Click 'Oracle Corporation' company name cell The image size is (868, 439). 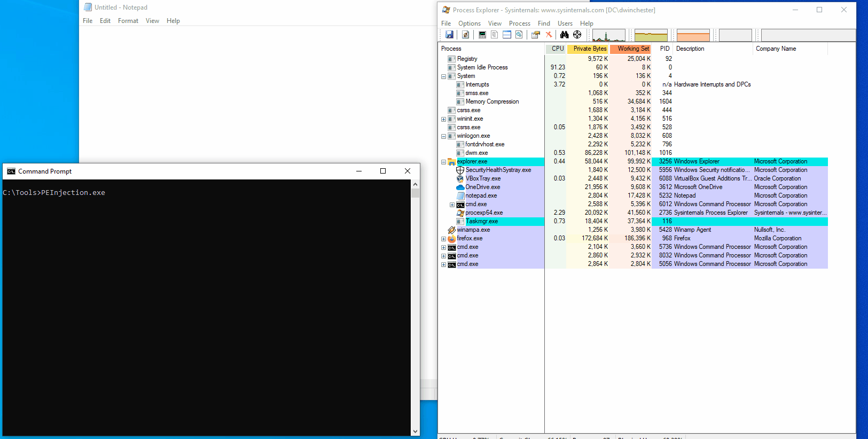(778, 178)
